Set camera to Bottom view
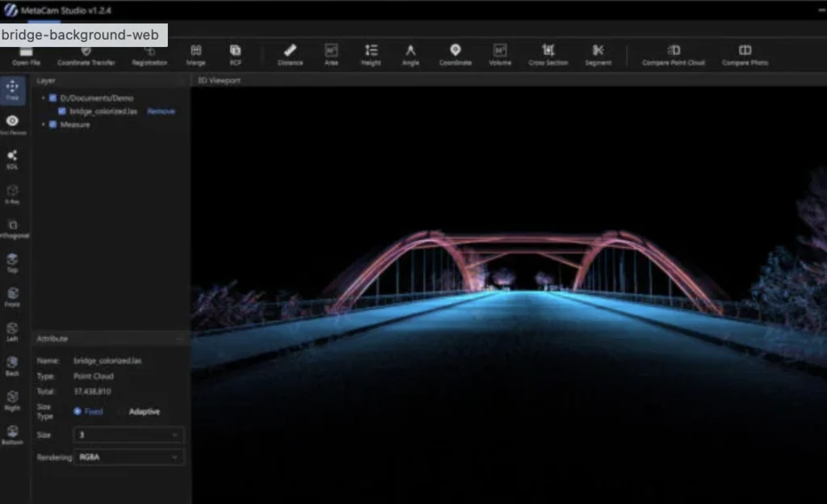Screen dimensions: 827x504 pyautogui.click(x=12, y=435)
